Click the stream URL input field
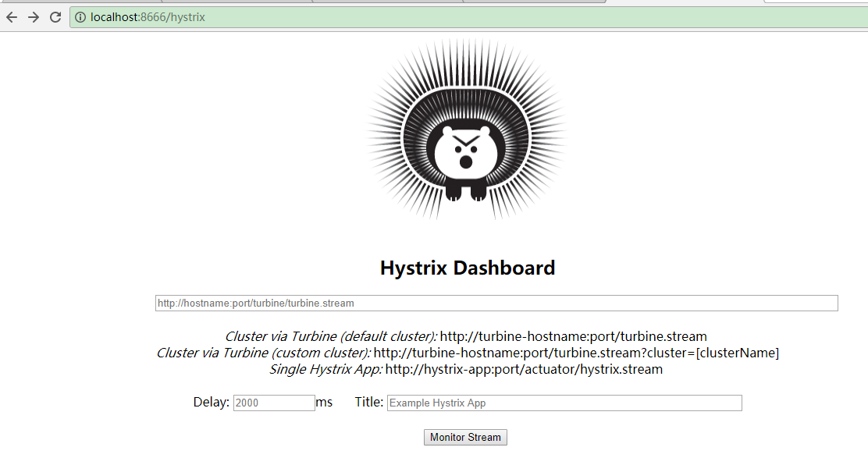The image size is (868, 465). click(x=496, y=303)
